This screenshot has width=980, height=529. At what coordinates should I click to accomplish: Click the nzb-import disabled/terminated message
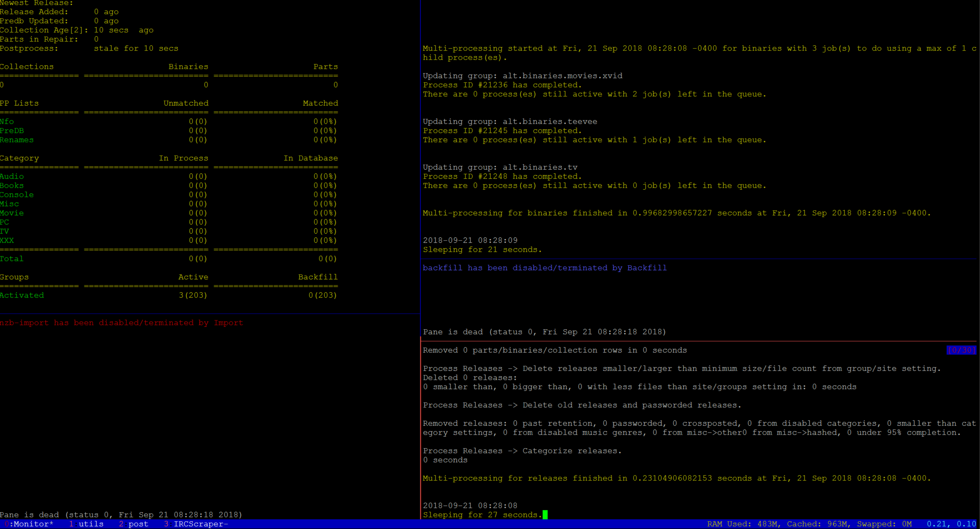tap(122, 322)
